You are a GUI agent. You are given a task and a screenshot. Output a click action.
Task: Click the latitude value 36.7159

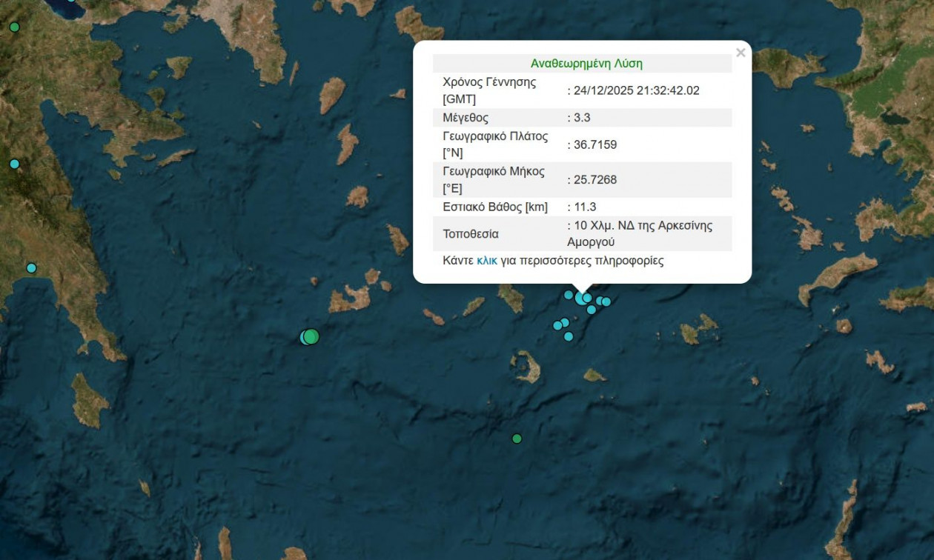(x=594, y=145)
